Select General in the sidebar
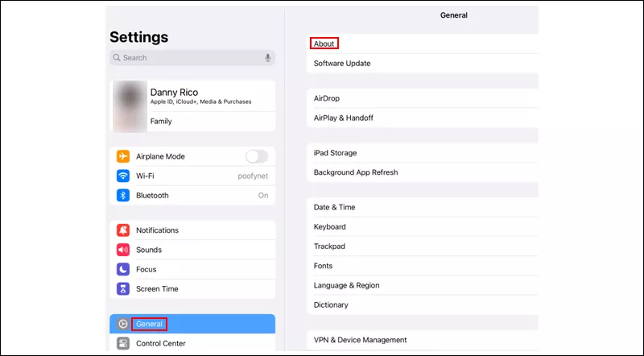Screen dimensions: 644x356 click(x=150, y=324)
